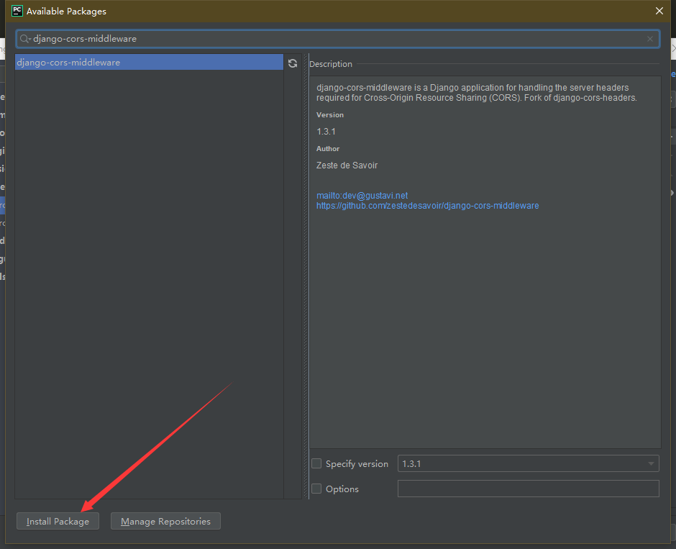676x549 pixels.
Task: Click the Install Package button
Action: 58,521
